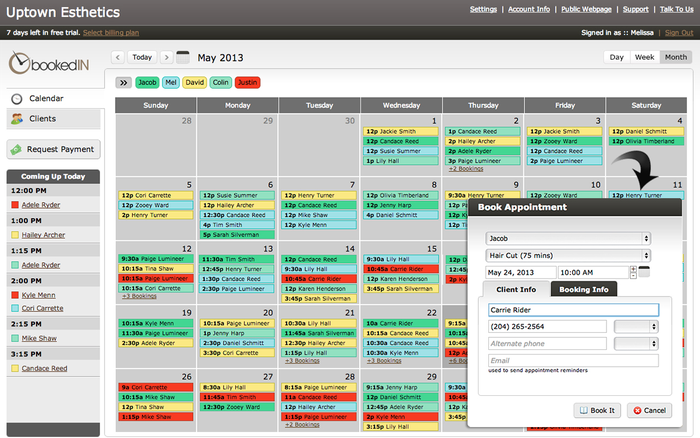
Task: Click the Request Payment money icon
Action: (15, 149)
